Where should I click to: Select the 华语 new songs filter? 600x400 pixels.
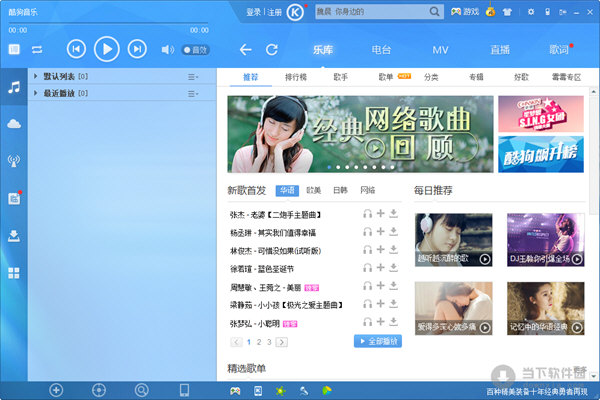pyautogui.click(x=287, y=190)
